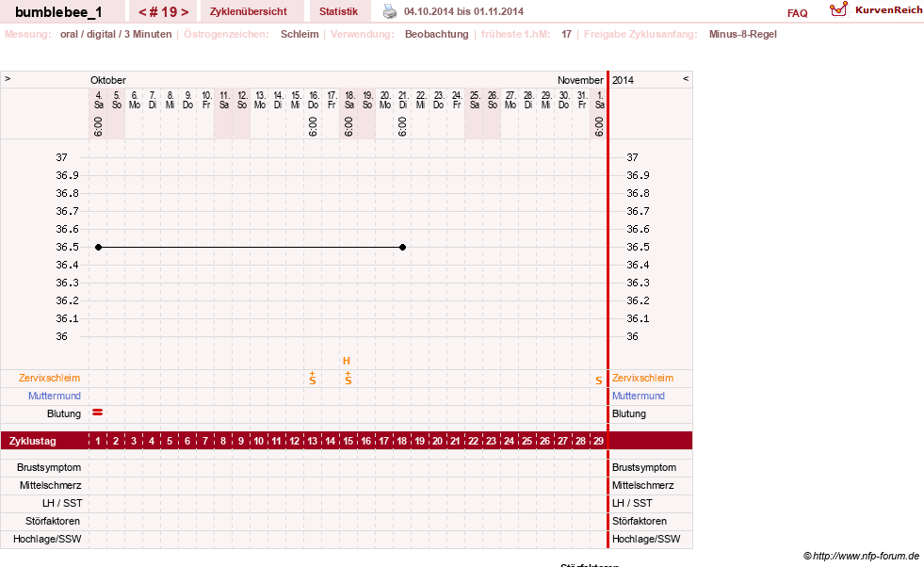This screenshot has width=924, height=567.
Task: Select cycle day 14 in Zyklustag row
Action: (x=331, y=441)
